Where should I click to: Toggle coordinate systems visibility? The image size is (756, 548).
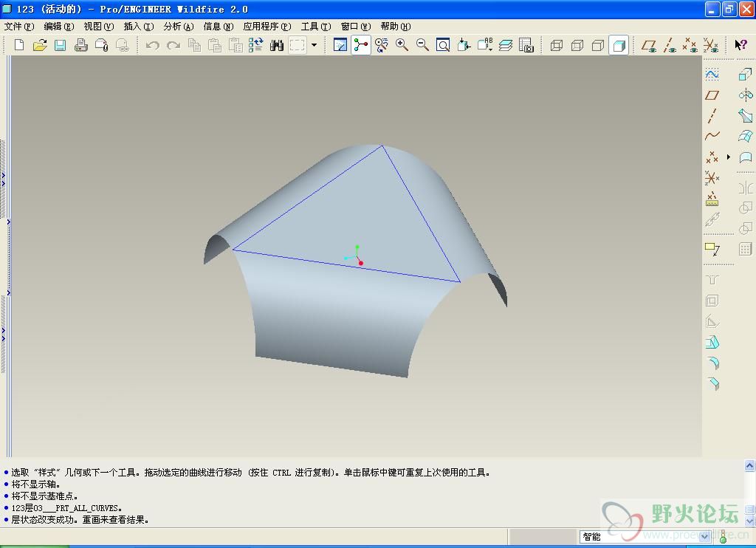711,45
